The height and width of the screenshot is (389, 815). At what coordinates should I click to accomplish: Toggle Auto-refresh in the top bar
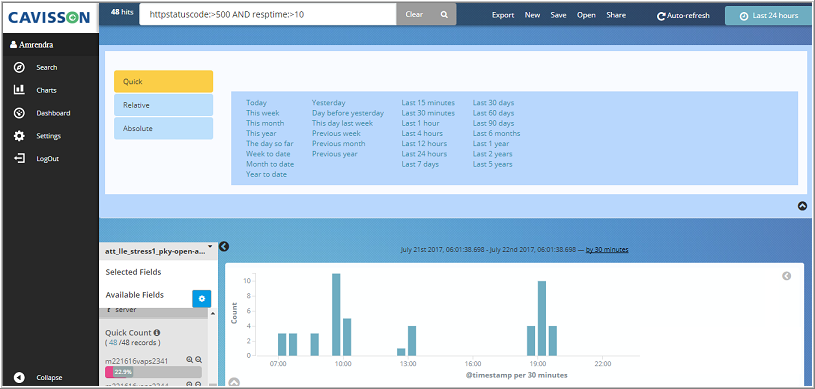(x=683, y=16)
